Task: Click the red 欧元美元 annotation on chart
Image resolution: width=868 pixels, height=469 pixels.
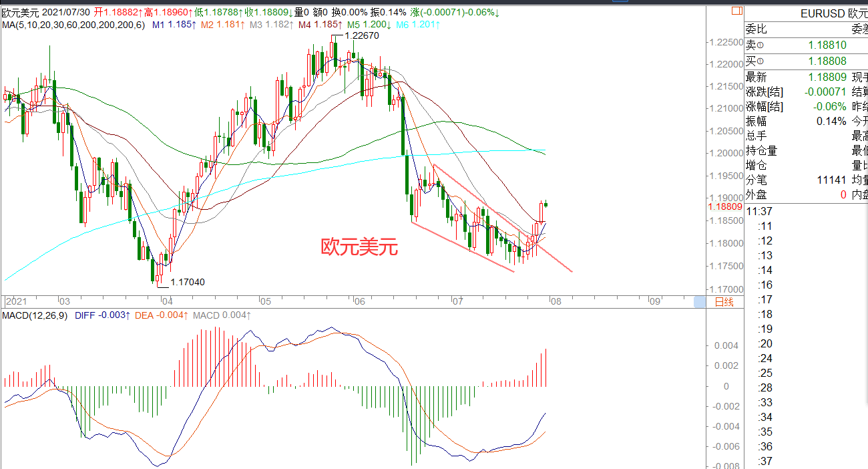Action: pyautogui.click(x=360, y=247)
